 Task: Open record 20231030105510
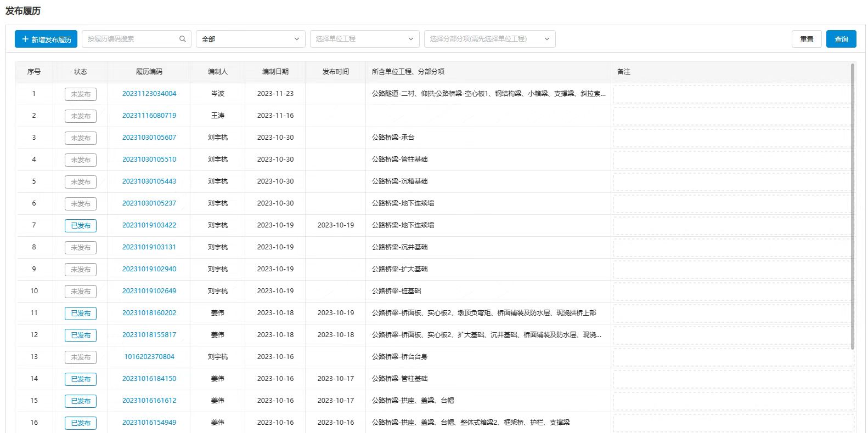[149, 159]
